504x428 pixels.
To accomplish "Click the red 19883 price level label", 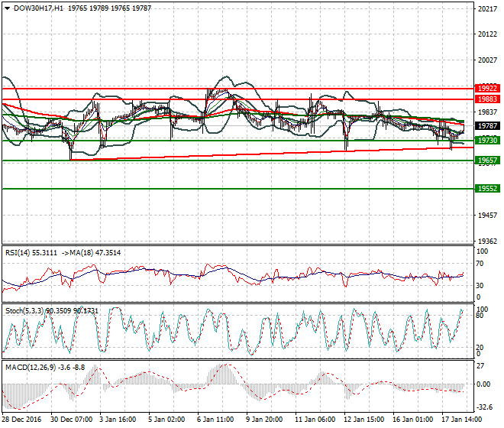I will 487,99.
